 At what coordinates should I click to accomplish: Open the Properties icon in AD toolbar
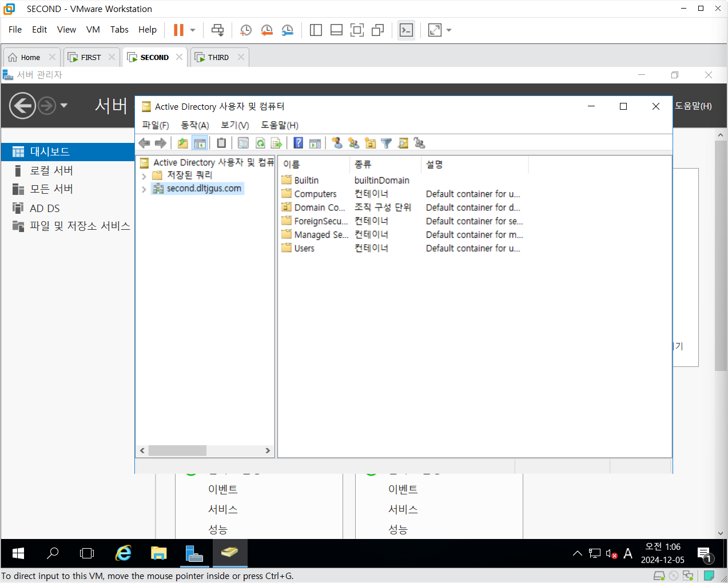(243, 143)
